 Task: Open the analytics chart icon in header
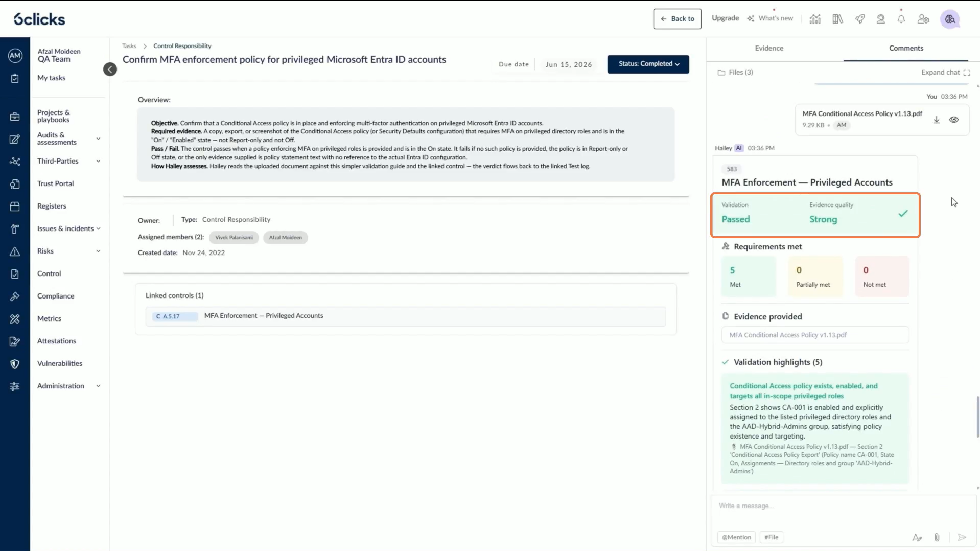click(x=815, y=19)
